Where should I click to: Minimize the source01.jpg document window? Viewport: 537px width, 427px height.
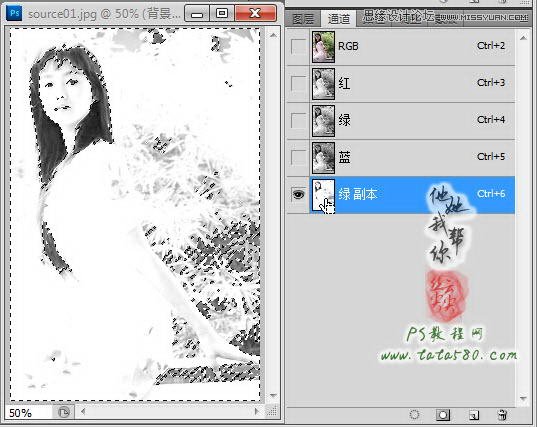pos(197,14)
